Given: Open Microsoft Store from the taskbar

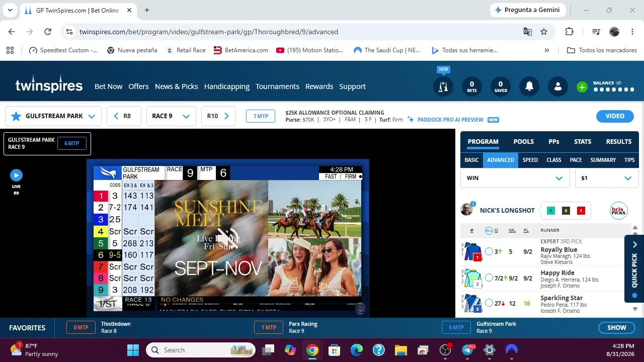Looking at the screenshot, I should pyautogui.click(x=335, y=350).
